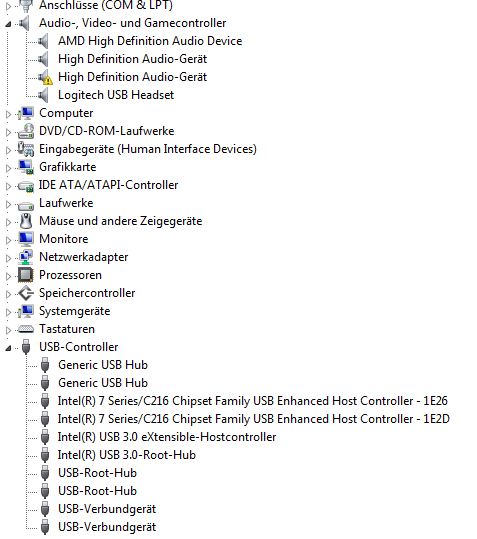Select the 'IDE ATA/ATAPI-Controller' label
477x539 pixels.
[x=109, y=185]
